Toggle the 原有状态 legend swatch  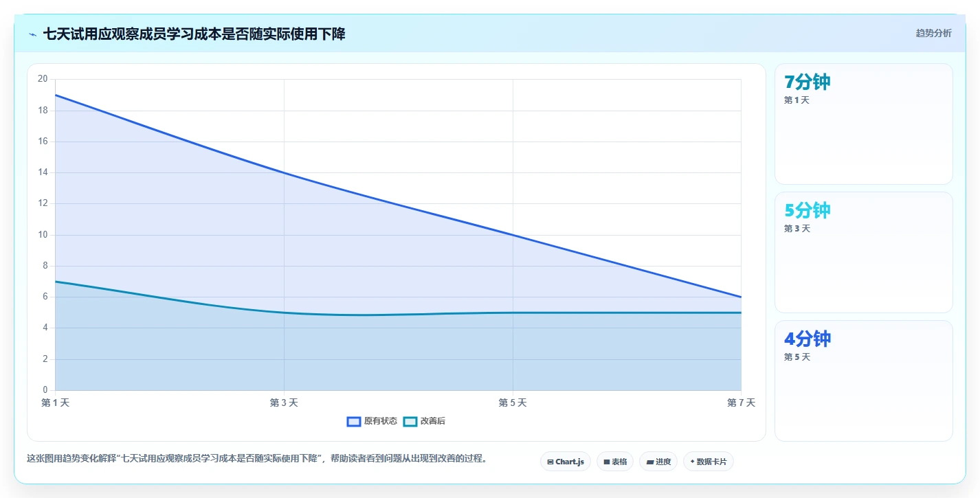pos(353,421)
